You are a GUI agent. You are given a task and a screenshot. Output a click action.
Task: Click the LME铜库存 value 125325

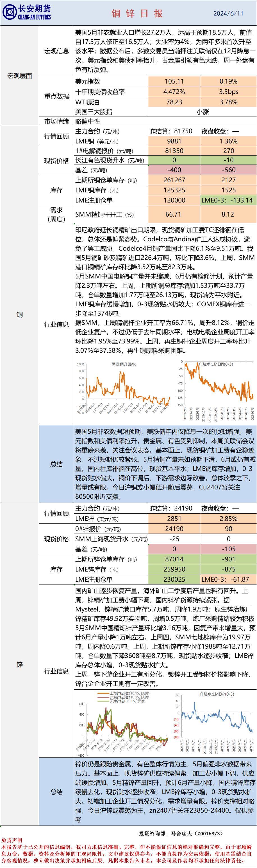click(x=174, y=190)
